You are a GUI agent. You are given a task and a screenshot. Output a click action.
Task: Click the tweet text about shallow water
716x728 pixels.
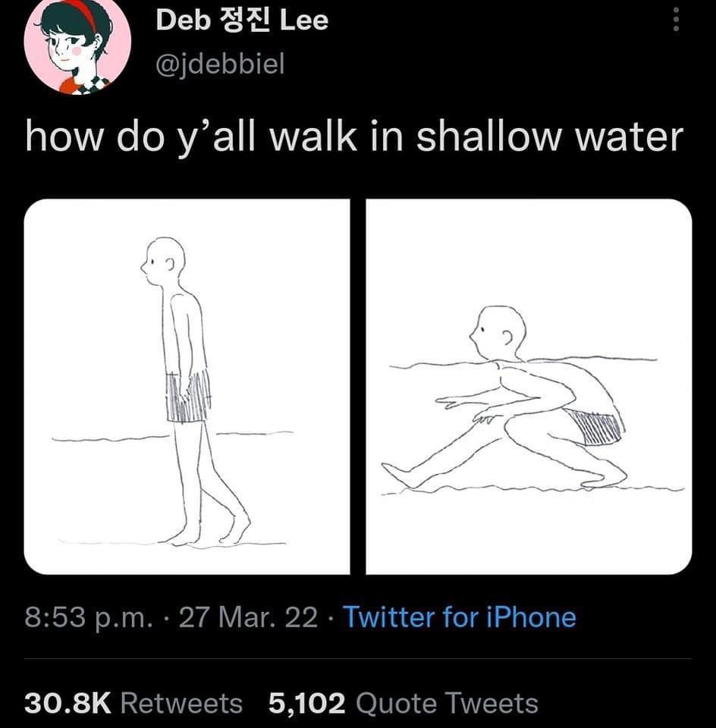(x=354, y=136)
